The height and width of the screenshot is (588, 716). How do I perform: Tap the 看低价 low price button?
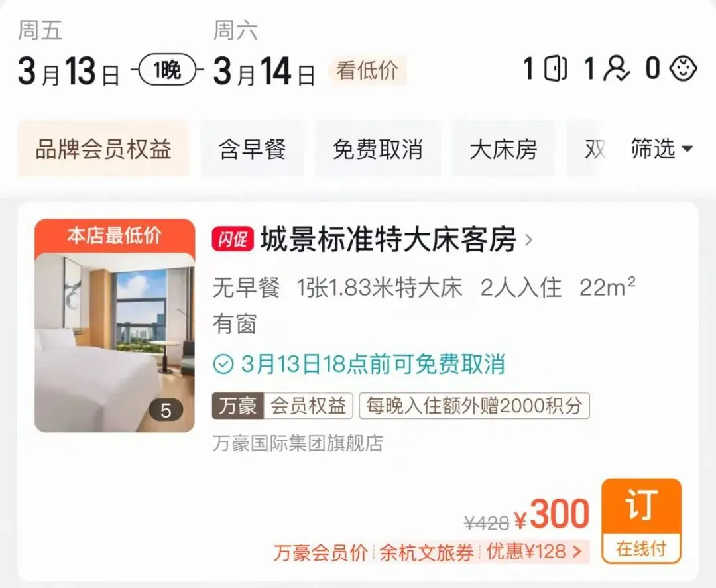point(367,71)
